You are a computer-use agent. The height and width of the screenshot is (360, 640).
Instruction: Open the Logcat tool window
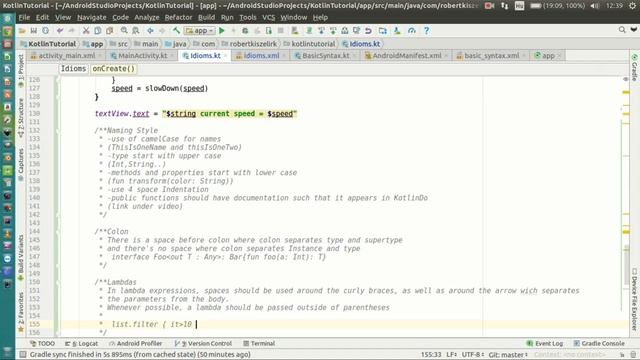[x=81, y=343]
